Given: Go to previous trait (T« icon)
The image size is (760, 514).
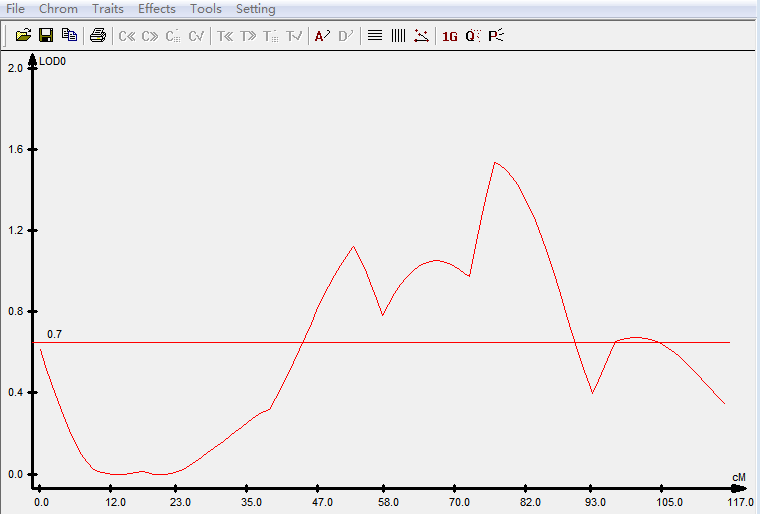Looking at the screenshot, I should pos(225,36).
